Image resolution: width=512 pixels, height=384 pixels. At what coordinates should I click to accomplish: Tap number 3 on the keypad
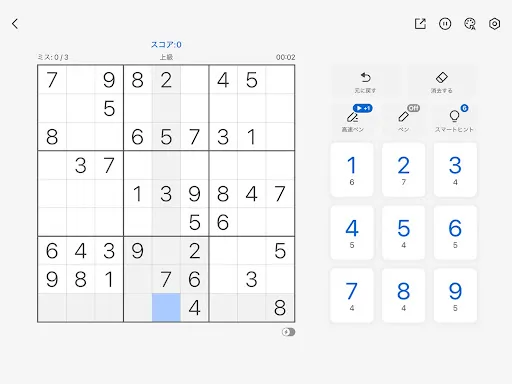coord(455,170)
